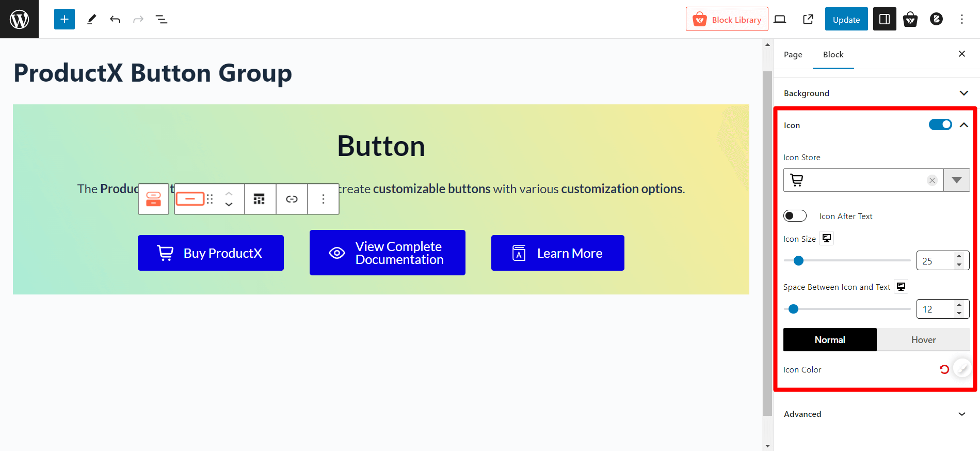Select the Hover state tab
This screenshot has height=451, width=980.
pyautogui.click(x=923, y=339)
